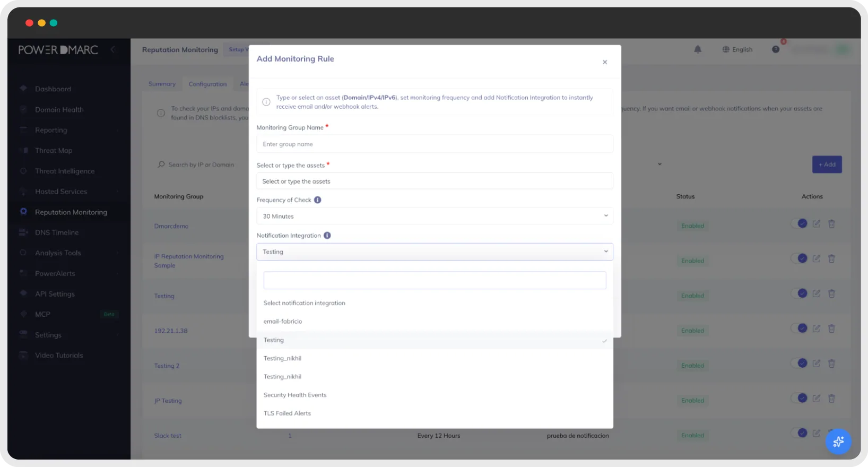This screenshot has height=467, width=868.
Task: Open the Slack test monitoring group link
Action: tap(168, 436)
